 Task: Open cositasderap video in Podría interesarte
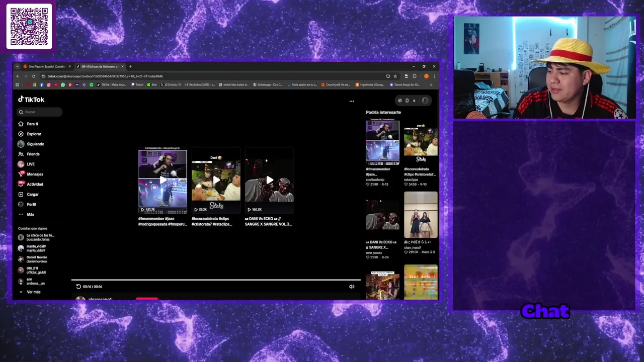point(382,142)
